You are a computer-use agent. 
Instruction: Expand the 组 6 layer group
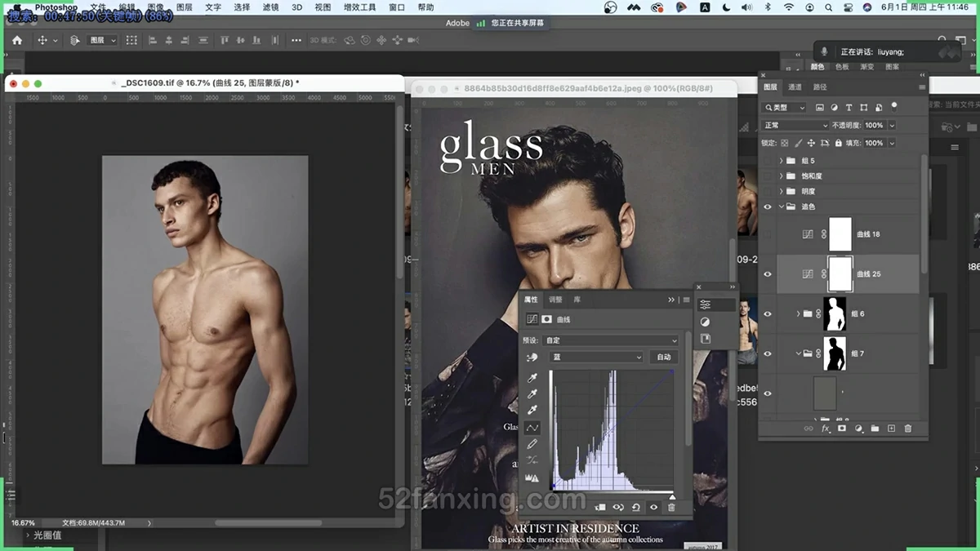pyautogui.click(x=798, y=313)
